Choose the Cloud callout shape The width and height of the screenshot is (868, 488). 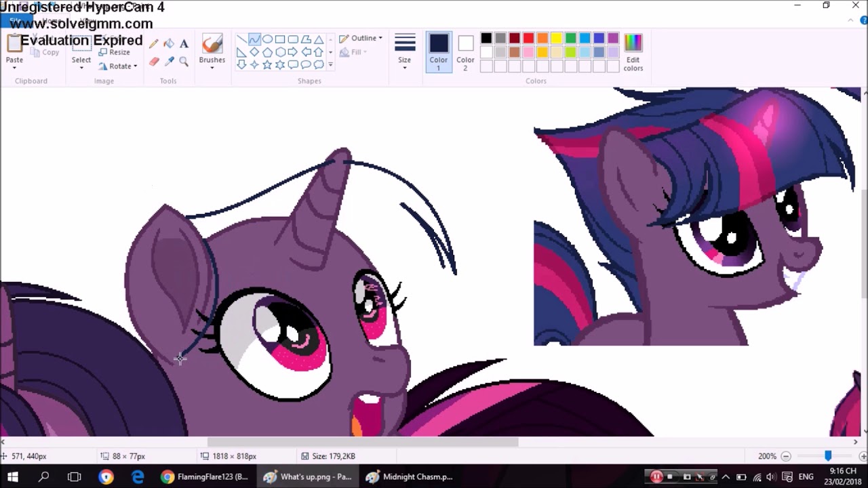coord(319,65)
